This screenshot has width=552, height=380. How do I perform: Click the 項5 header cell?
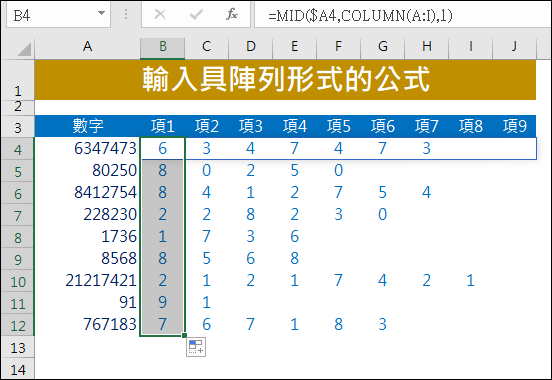coord(338,126)
